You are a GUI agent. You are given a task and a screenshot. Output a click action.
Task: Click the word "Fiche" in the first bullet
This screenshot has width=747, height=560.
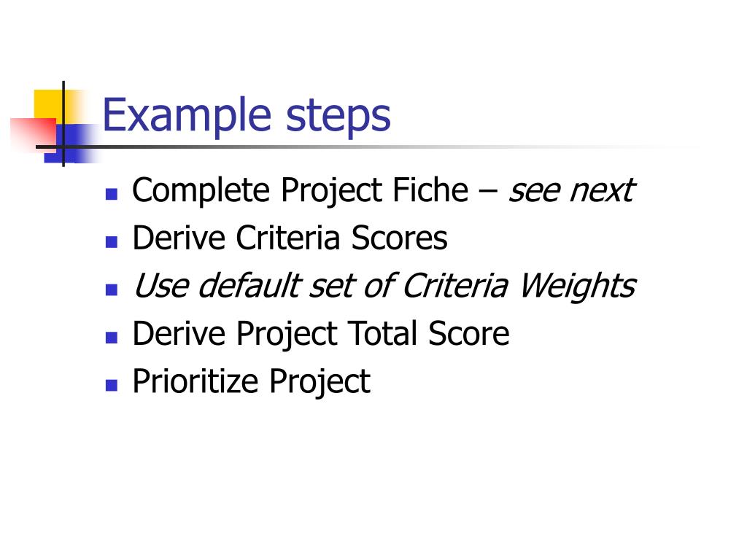[430, 190]
